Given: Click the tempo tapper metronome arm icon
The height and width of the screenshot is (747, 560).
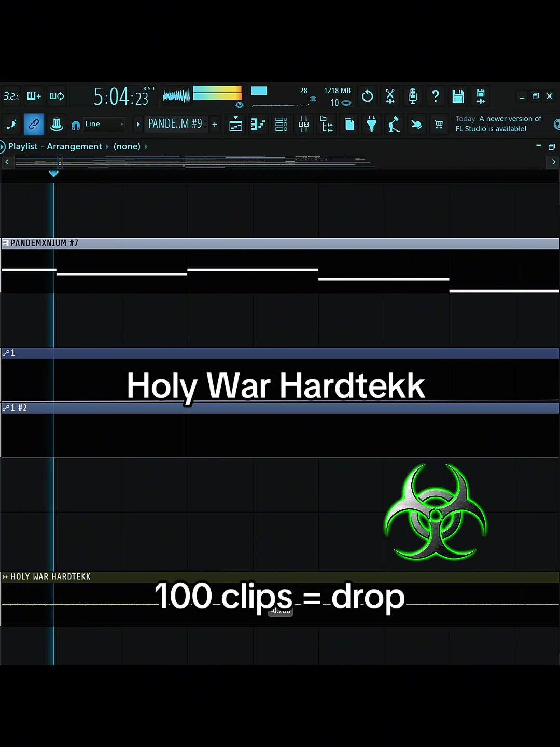Looking at the screenshot, I should click(x=394, y=125).
